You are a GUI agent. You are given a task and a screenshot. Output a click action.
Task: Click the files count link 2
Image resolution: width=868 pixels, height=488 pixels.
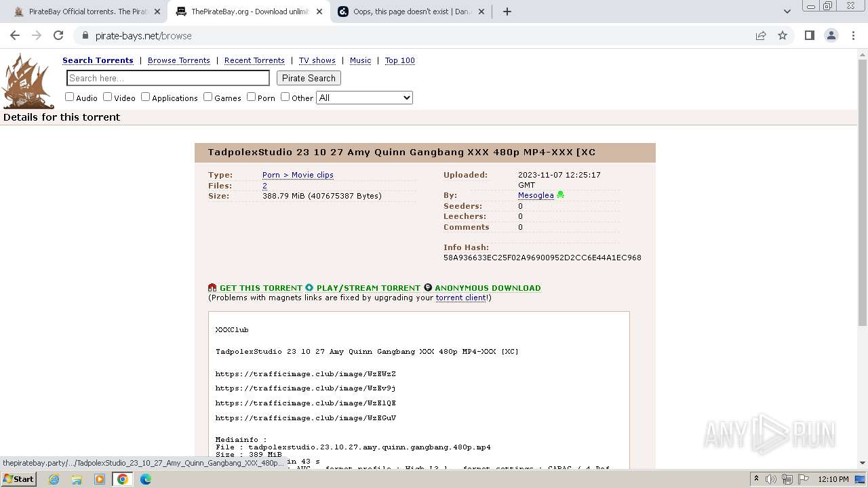(264, 186)
